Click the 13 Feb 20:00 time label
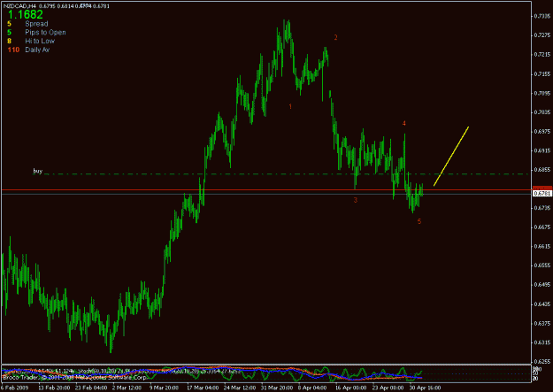This screenshot has width=553, height=392. coord(54,388)
